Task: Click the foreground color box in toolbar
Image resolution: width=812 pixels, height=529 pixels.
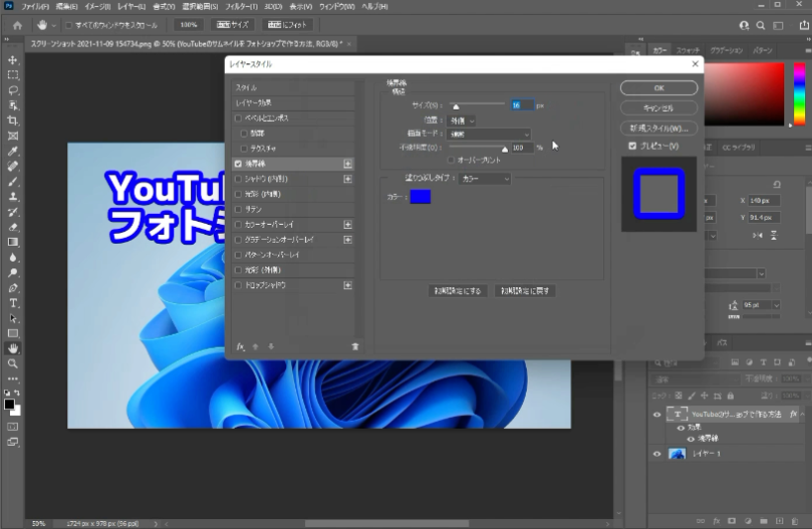Action: pos(9,404)
